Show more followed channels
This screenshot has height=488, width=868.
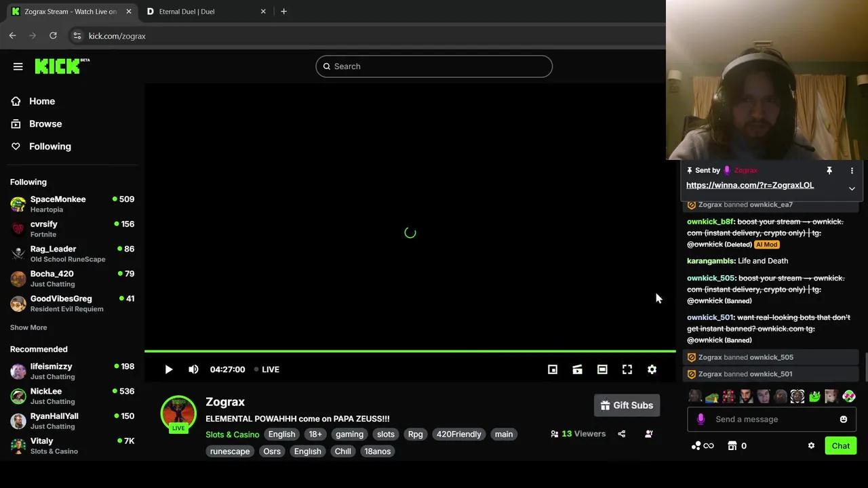(x=28, y=327)
